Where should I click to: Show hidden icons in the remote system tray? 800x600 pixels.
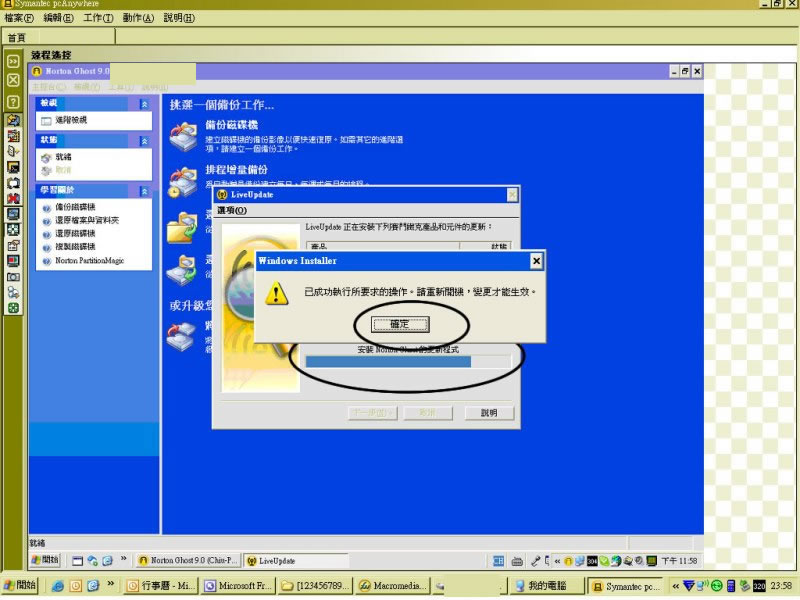click(x=557, y=561)
